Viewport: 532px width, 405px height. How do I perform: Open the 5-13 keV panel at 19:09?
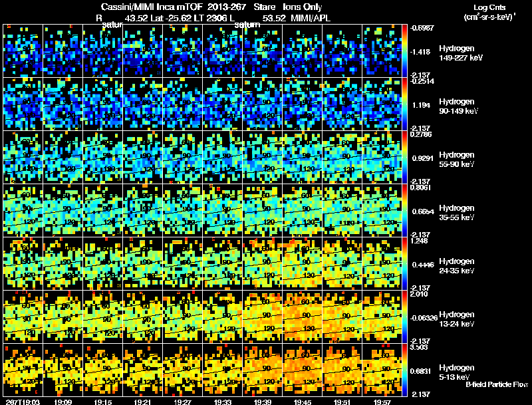[63, 370]
